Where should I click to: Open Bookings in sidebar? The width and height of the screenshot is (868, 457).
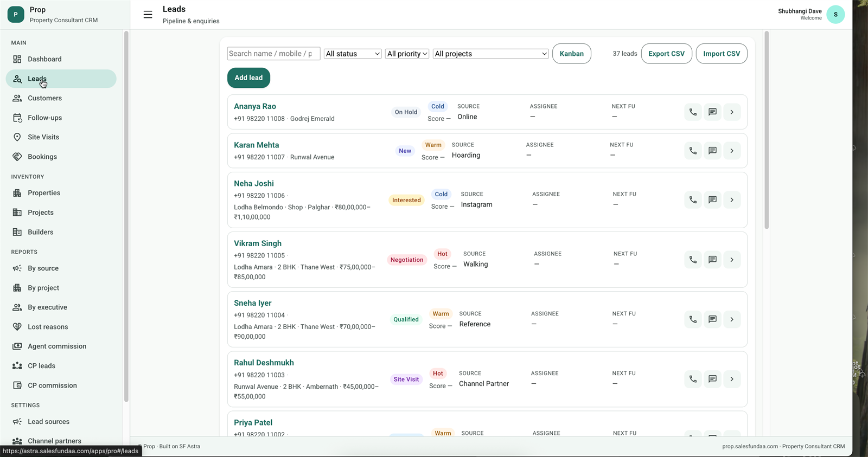point(61,157)
